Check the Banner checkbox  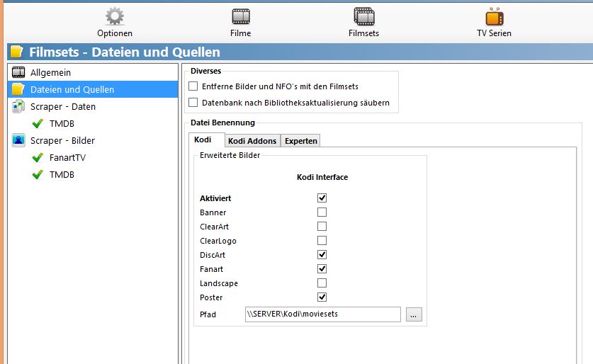pyautogui.click(x=322, y=212)
